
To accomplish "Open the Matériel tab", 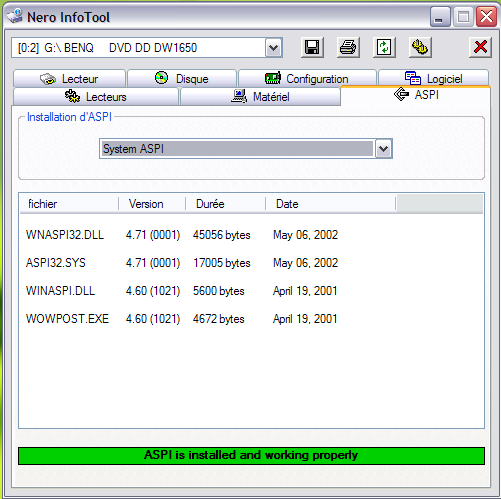I will point(260,97).
